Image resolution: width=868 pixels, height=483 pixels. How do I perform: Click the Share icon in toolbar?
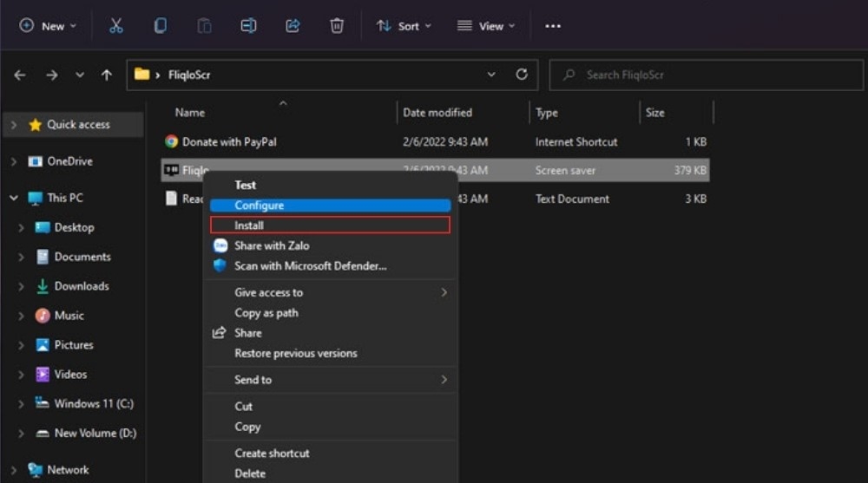click(x=293, y=26)
